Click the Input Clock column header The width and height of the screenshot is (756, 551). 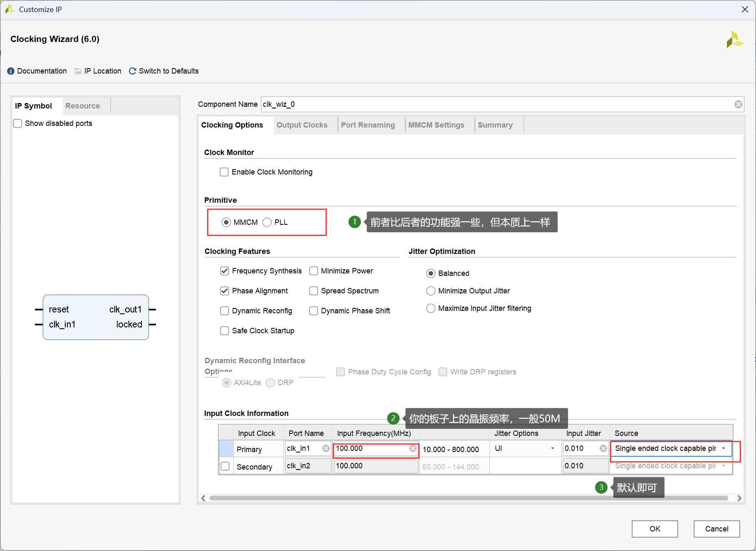pyautogui.click(x=257, y=433)
